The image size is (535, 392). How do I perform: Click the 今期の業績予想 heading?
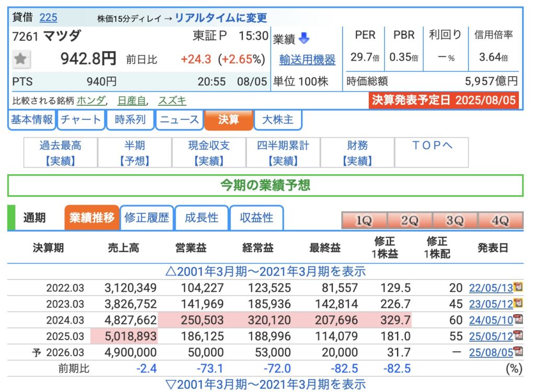(x=265, y=185)
